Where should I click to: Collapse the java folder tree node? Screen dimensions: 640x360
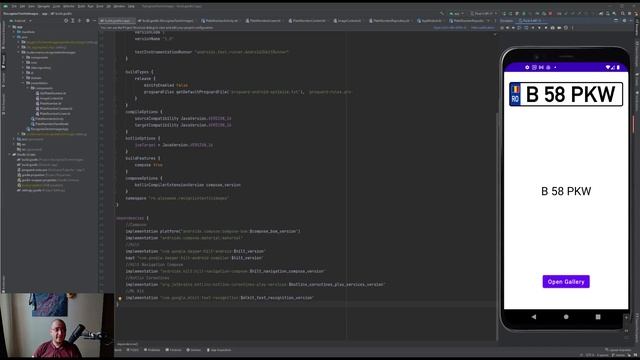(x=14, y=37)
